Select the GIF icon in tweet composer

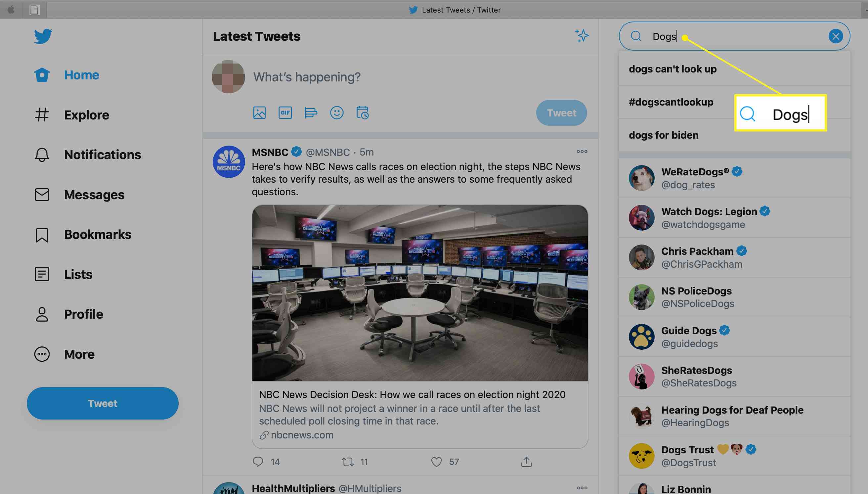pos(285,112)
